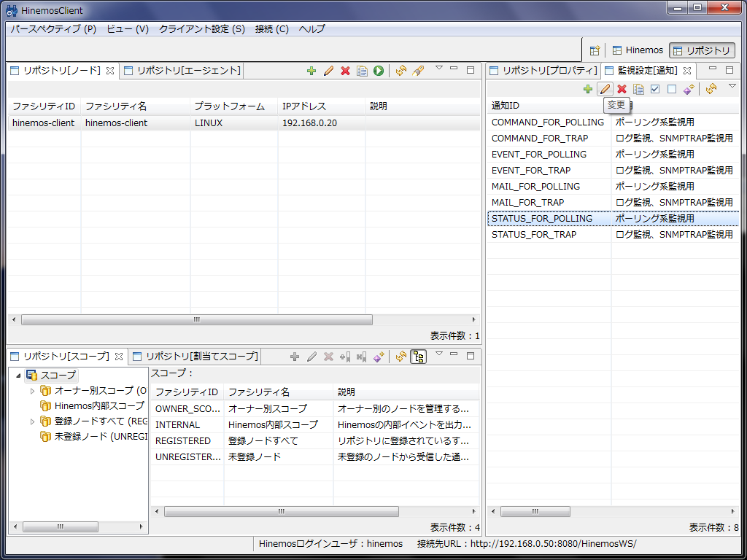This screenshot has height=560, width=747.
Task: Sort notifications by 通知ID column header
Action: click(550, 106)
